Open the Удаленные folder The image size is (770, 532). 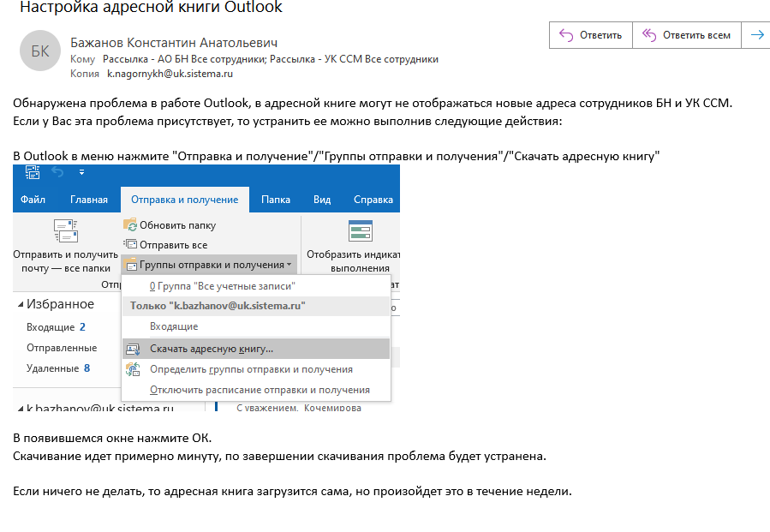[x=52, y=368]
